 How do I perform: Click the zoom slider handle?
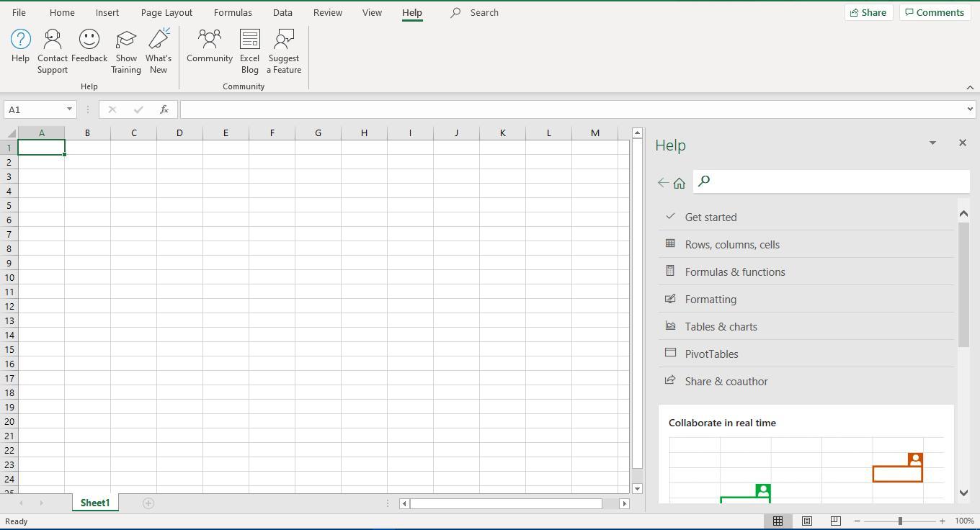pos(900,521)
